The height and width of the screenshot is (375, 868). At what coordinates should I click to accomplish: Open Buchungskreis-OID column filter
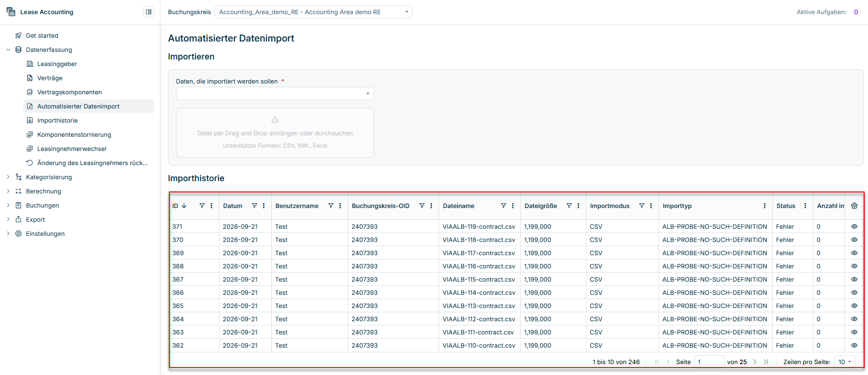422,206
